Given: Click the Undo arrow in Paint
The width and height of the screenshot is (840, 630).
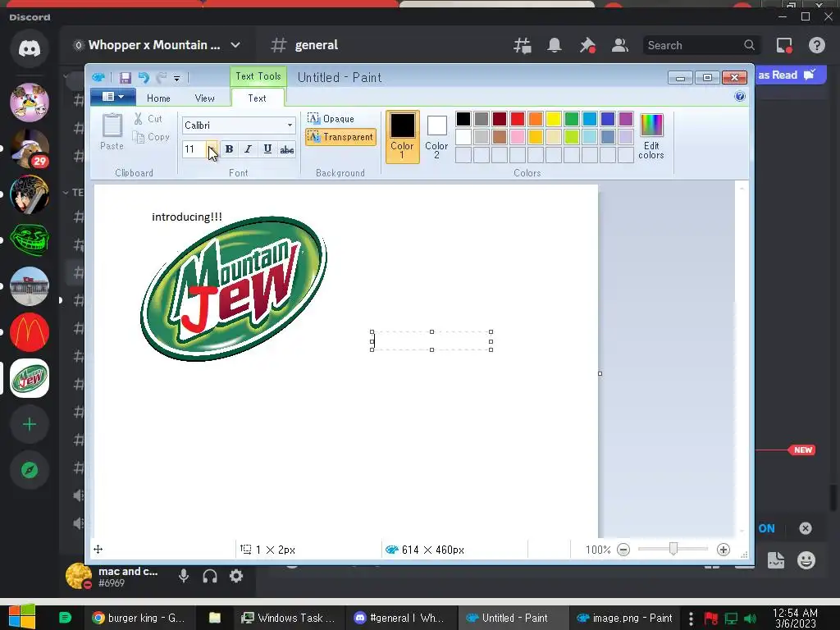Looking at the screenshot, I should coord(144,78).
